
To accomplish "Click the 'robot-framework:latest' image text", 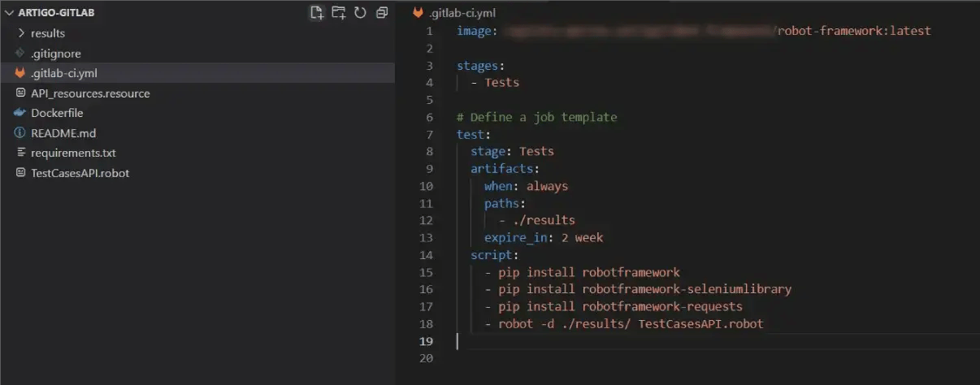I will [854, 31].
